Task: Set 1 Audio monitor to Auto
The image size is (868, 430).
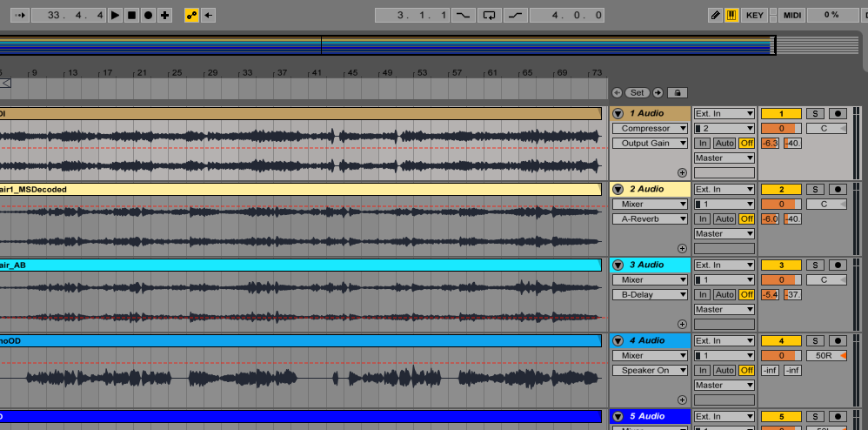Action: (724, 144)
